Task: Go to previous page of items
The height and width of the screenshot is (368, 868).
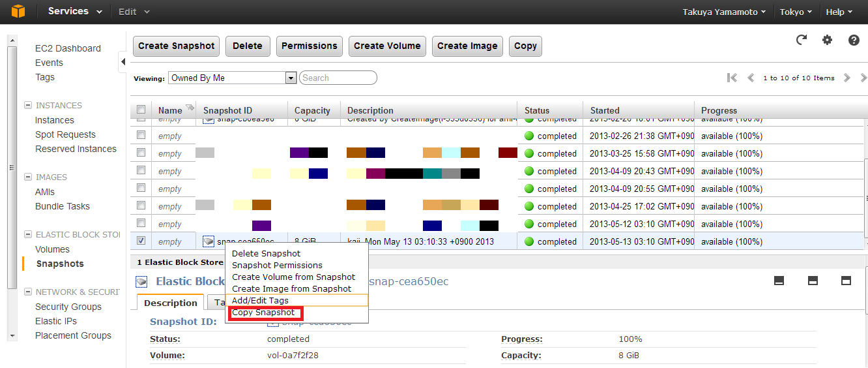Action: (751, 78)
